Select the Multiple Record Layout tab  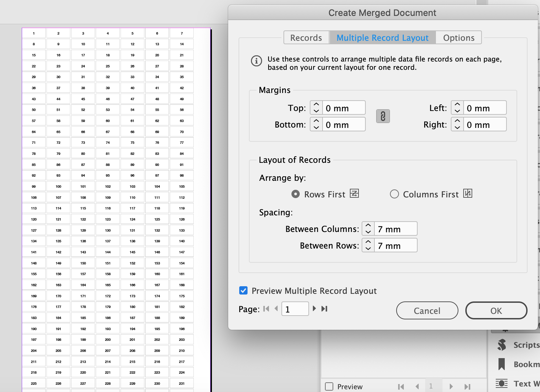coord(382,38)
